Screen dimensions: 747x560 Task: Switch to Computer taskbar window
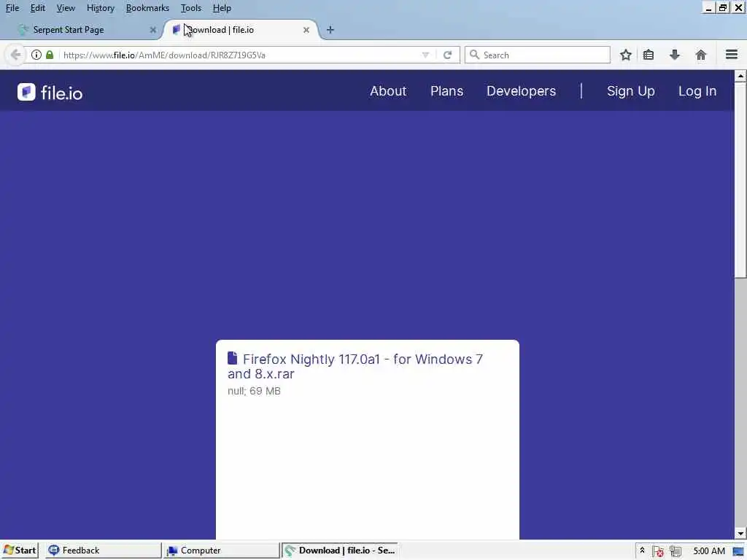pos(221,551)
